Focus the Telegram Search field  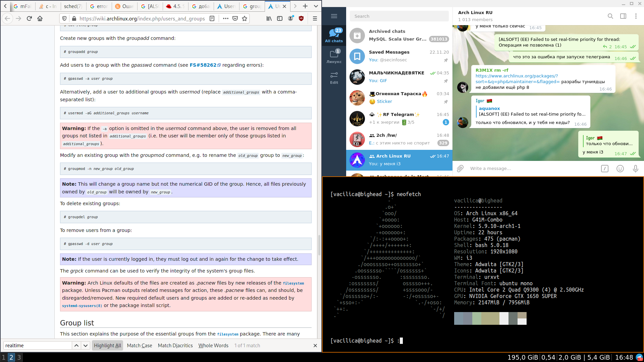click(x=399, y=16)
